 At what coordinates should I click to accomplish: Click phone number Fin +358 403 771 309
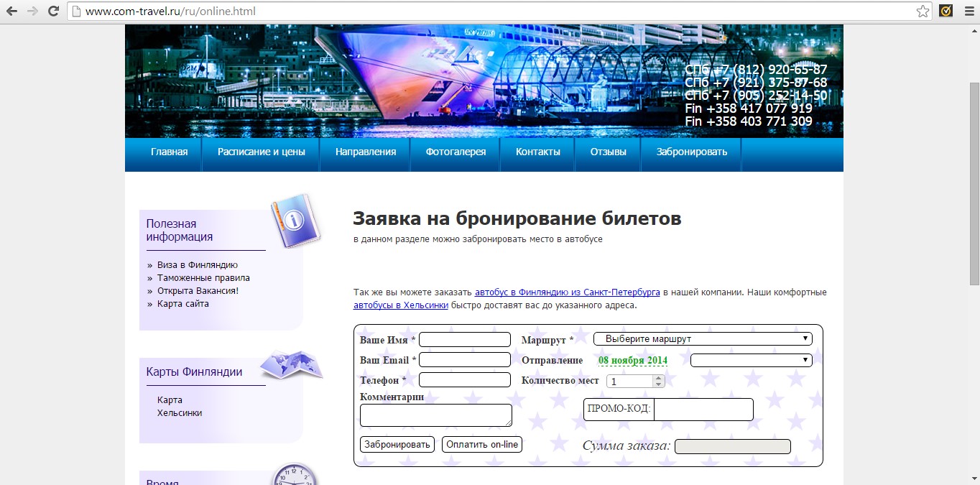tap(749, 121)
